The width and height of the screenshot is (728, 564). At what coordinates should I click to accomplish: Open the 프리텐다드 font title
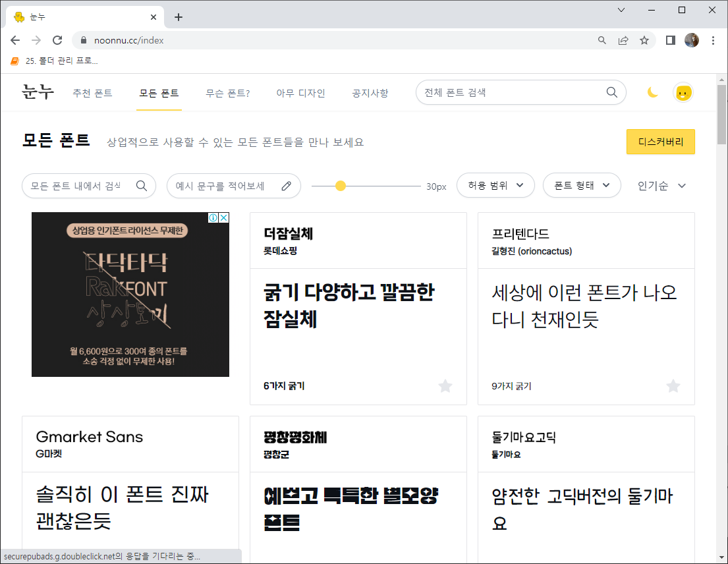(x=520, y=233)
